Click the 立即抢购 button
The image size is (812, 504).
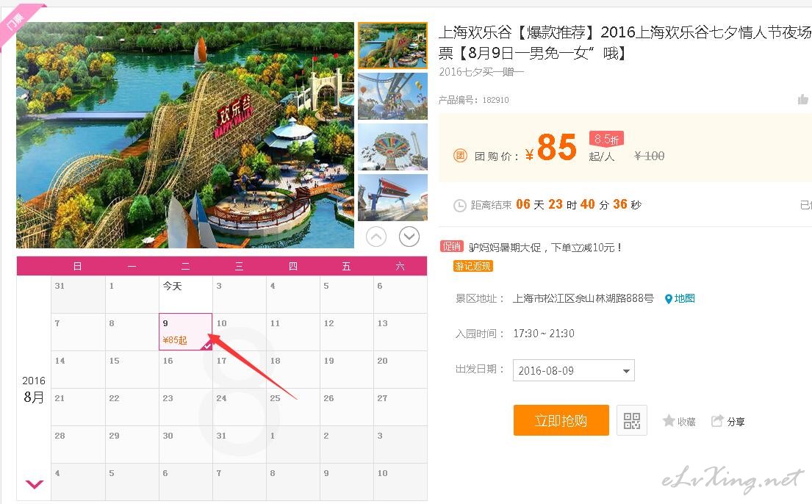pos(561,420)
